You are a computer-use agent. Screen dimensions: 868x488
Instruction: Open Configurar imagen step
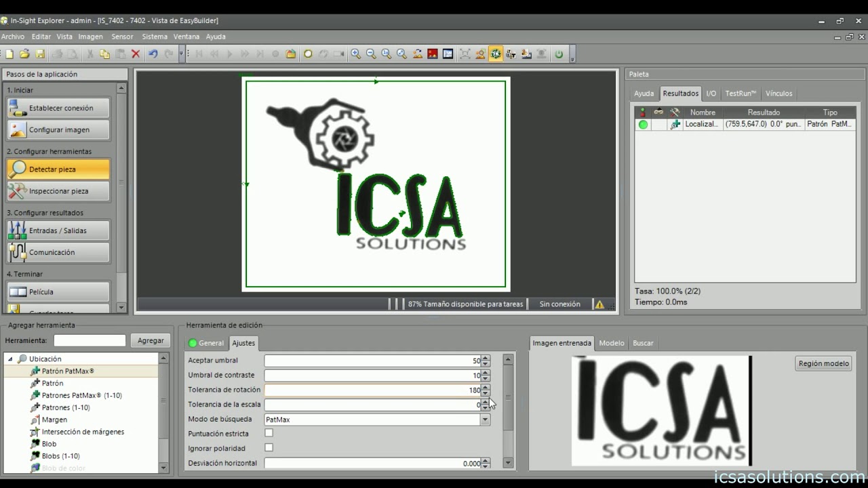click(x=58, y=129)
